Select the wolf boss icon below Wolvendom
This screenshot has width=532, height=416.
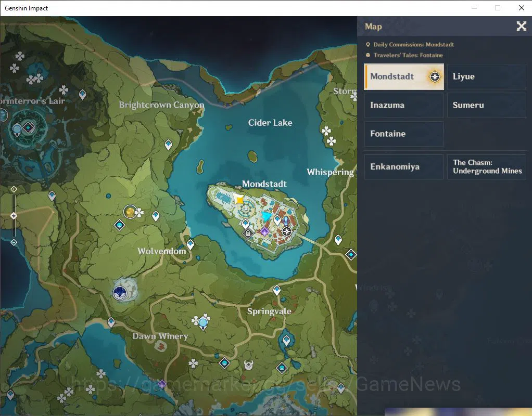pyautogui.click(x=119, y=293)
